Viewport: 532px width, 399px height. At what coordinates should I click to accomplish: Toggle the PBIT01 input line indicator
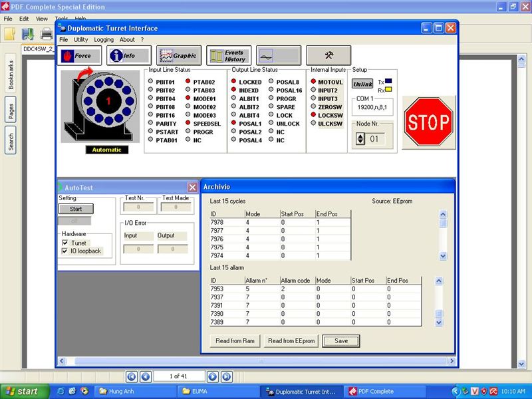(151, 82)
